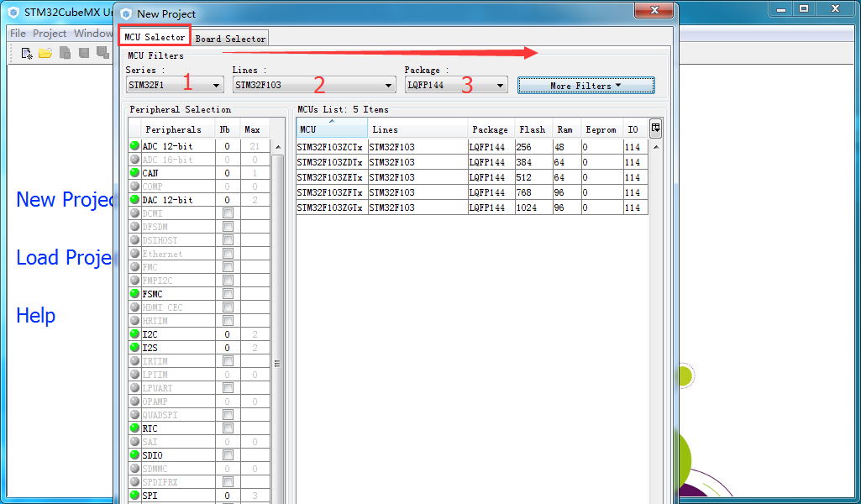Click the STM32CubeMX cube icon in New Project title

click(126, 13)
